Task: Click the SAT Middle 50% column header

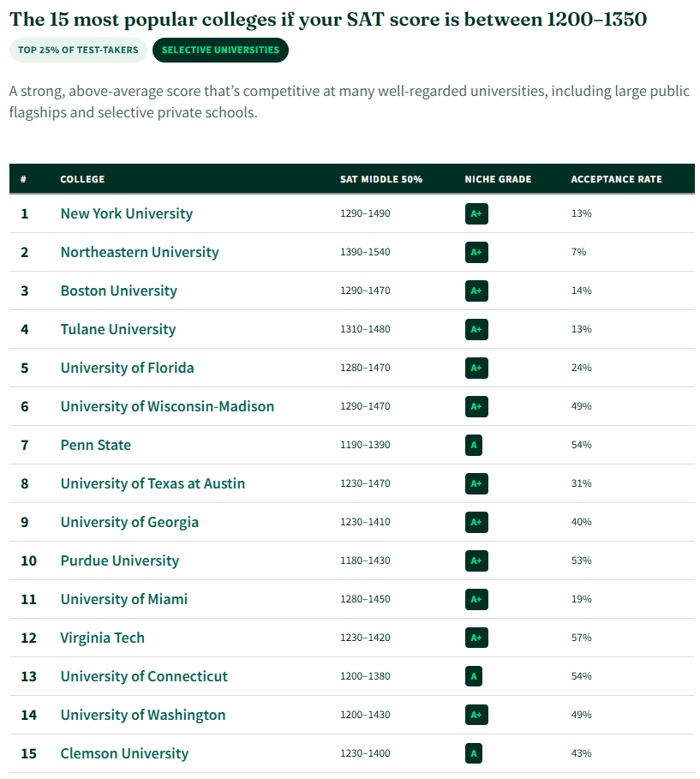Action: point(381,179)
